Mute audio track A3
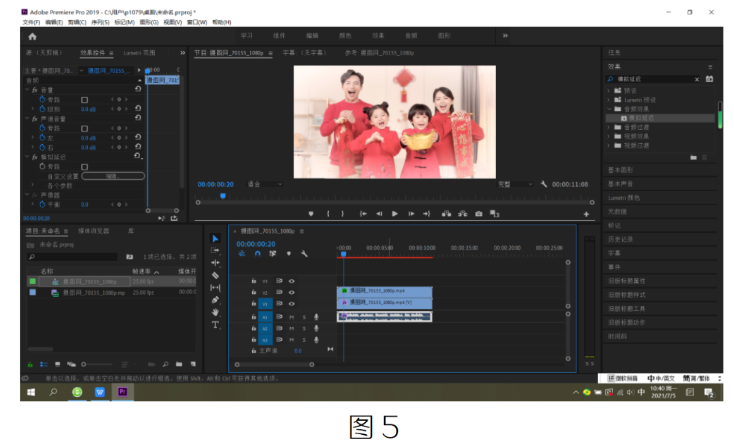This screenshot has height=445, width=734. pyautogui.click(x=292, y=340)
